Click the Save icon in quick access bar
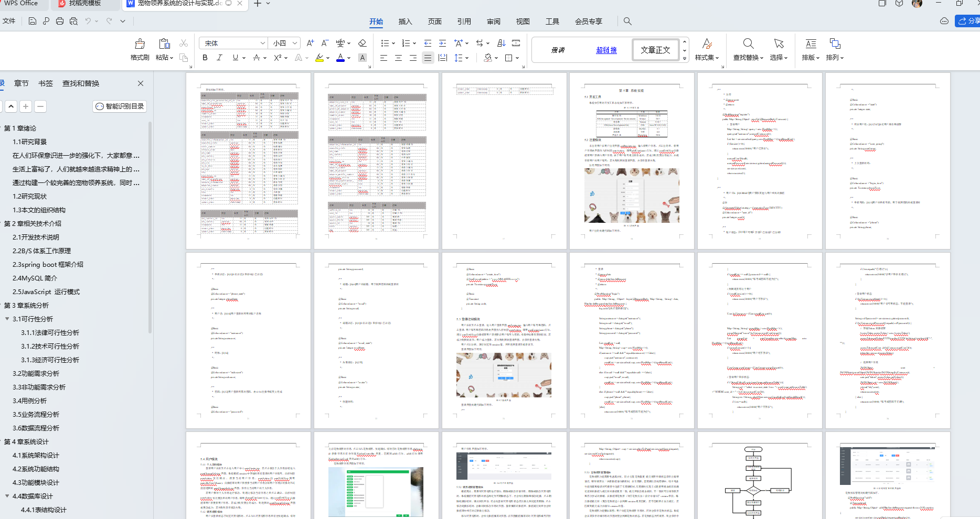The height and width of the screenshot is (519, 980). pos(33,21)
